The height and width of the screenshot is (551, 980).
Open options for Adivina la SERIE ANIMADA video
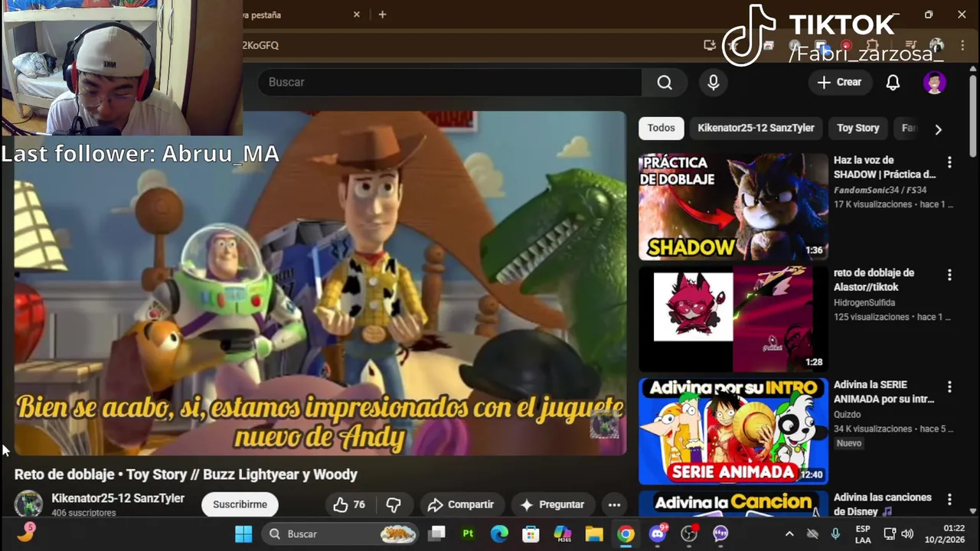click(949, 387)
